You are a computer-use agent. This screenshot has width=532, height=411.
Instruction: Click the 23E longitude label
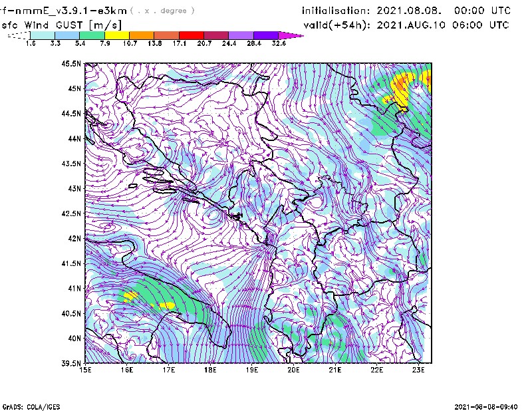419,370
